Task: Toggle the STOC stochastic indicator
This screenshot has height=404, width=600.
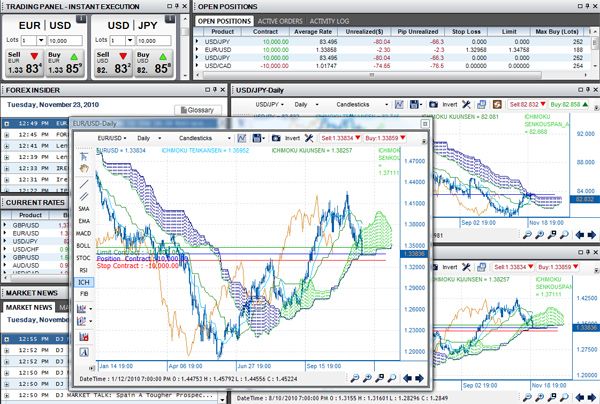Action: click(x=84, y=258)
